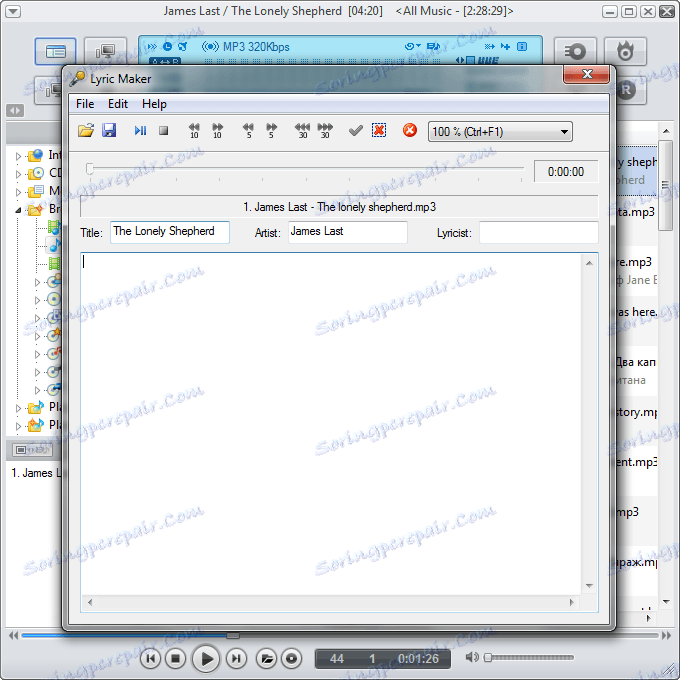
Task: Click the Artist input field
Action: coord(348,232)
